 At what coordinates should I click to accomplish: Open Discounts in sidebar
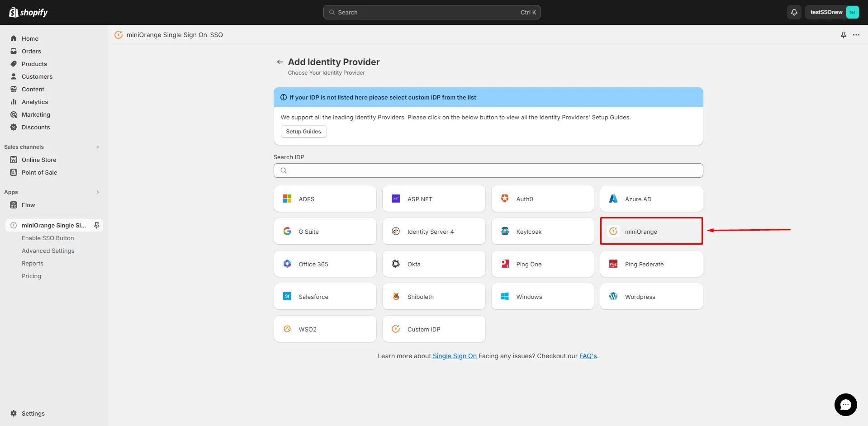point(36,127)
